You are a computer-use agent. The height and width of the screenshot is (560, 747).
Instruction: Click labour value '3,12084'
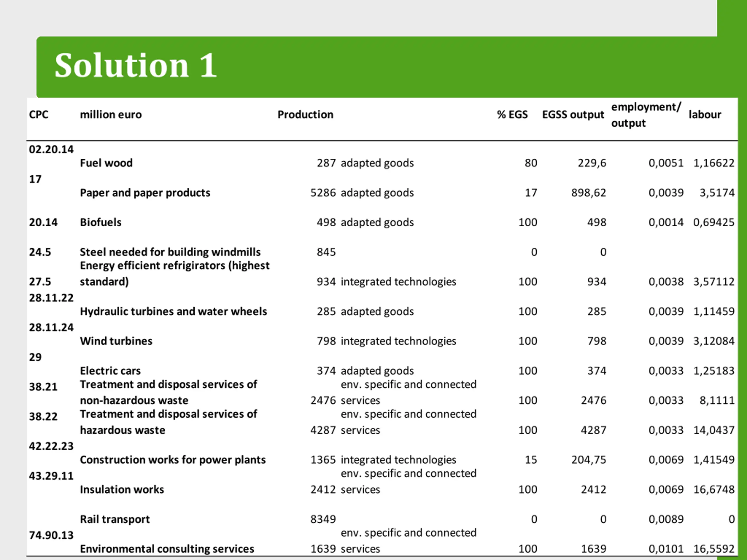click(x=713, y=341)
